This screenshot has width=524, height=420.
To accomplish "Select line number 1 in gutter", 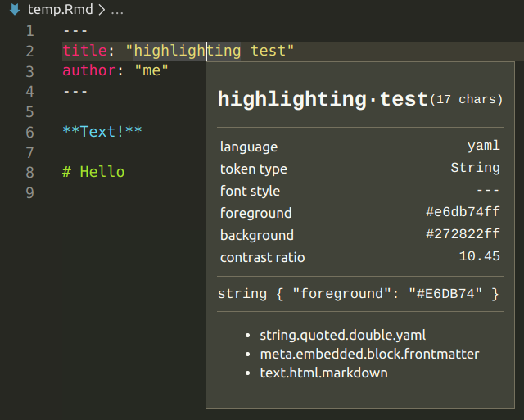I will click(29, 31).
